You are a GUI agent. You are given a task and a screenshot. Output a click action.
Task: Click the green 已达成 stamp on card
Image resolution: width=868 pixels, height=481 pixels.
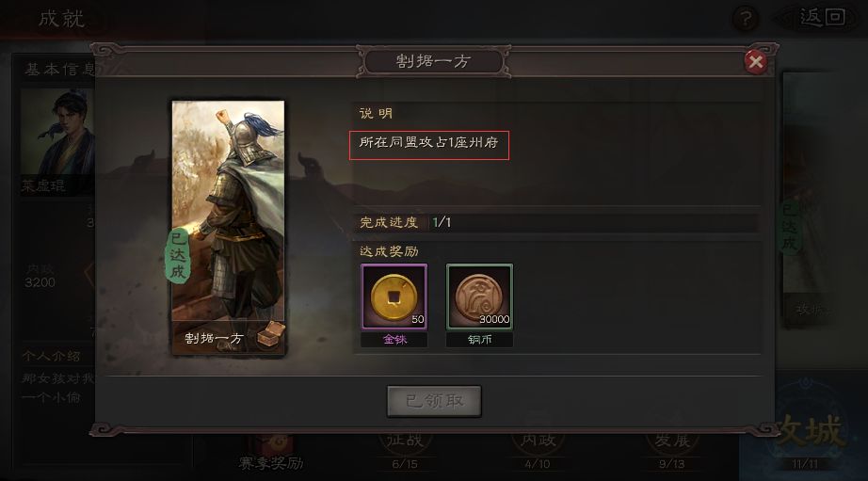pos(178,254)
